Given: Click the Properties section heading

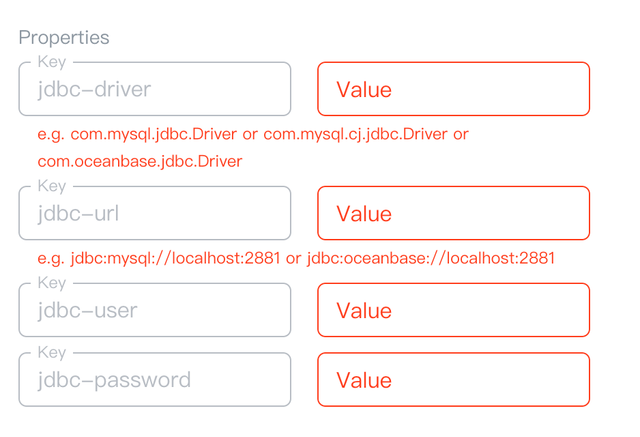Looking at the screenshot, I should coord(64,38).
